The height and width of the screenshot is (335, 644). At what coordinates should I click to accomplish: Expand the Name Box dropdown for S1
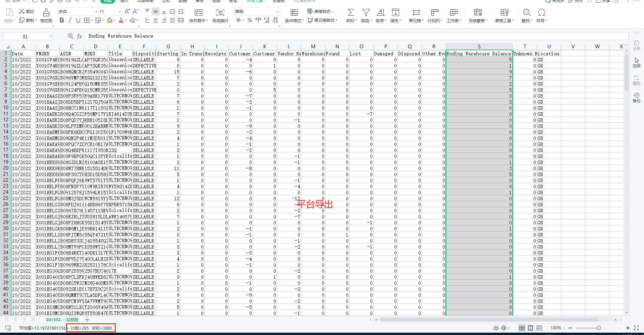click(x=51, y=36)
